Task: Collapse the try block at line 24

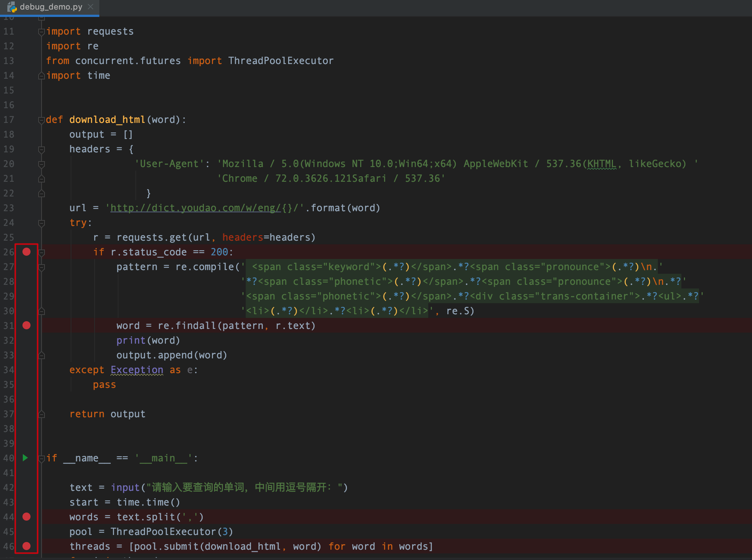Action: click(x=42, y=223)
